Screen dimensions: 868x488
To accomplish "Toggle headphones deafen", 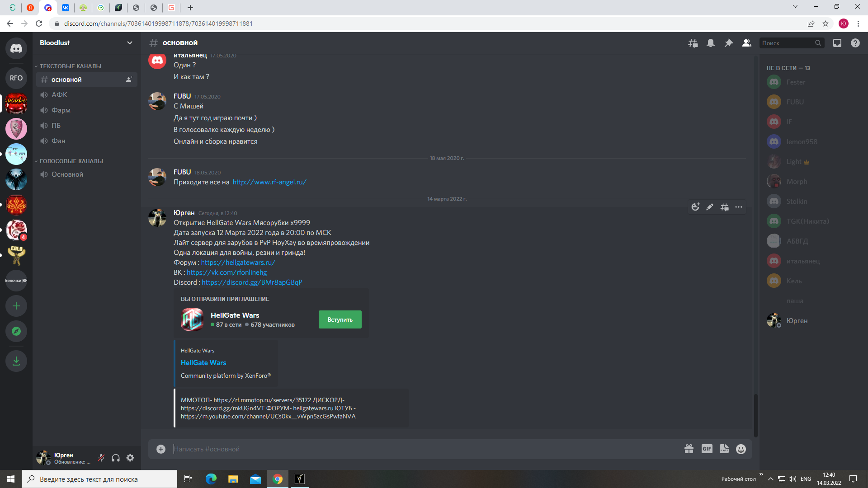I will [116, 458].
